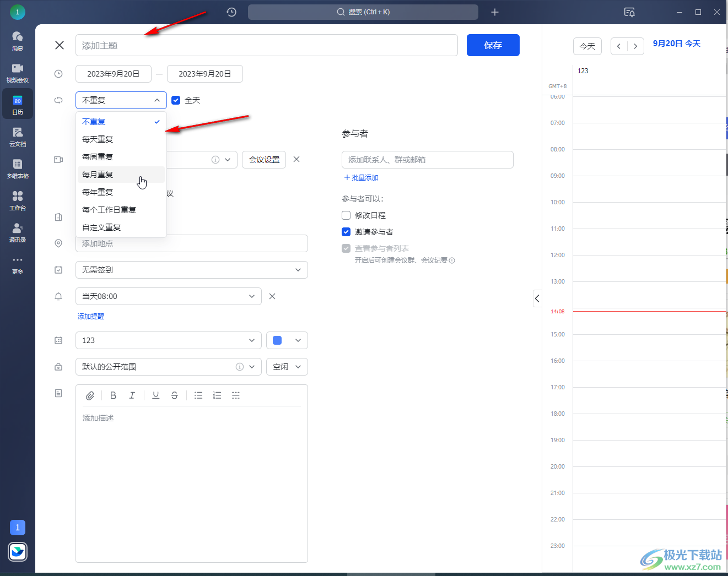
Task: Toggle strikethrough formatting in description
Action: tap(175, 395)
